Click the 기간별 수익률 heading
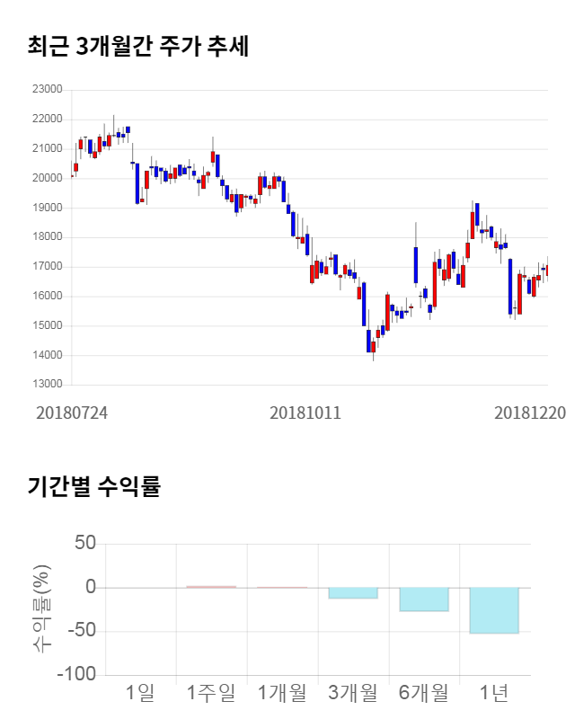This screenshot has width=575, height=728. [93, 487]
